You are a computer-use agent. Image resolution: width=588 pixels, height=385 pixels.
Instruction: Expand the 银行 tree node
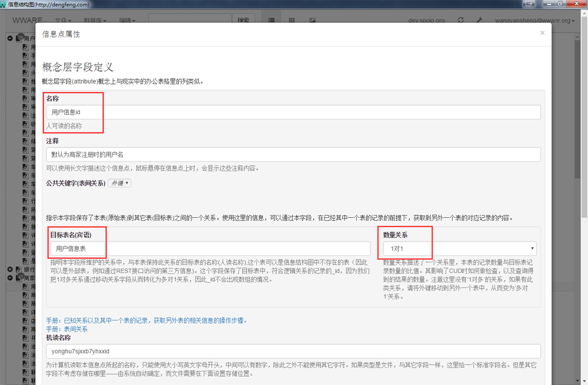tap(10, 269)
